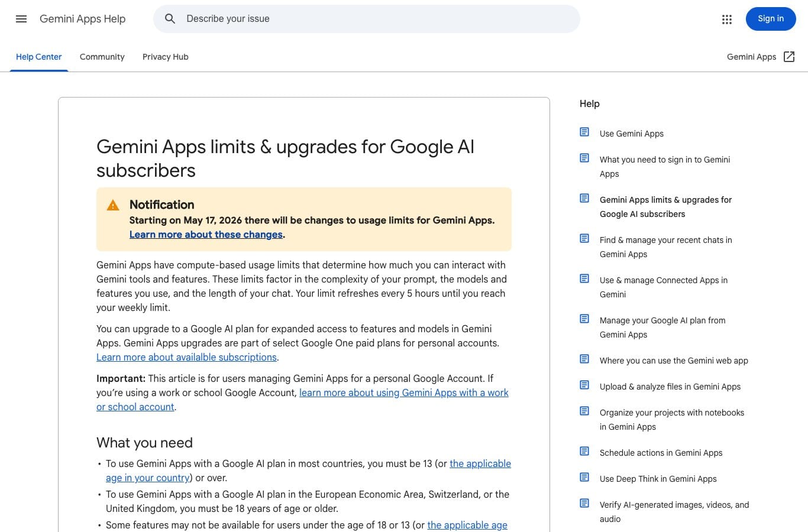Screen dimensions: 808x532
Task: Click the Gemini Apps Help title
Action: pyautogui.click(x=83, y=19)
